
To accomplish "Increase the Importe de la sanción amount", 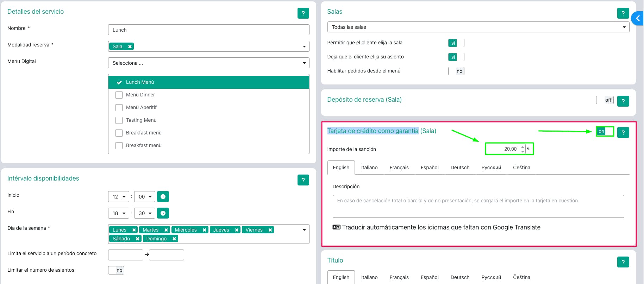I will [523, 147].
